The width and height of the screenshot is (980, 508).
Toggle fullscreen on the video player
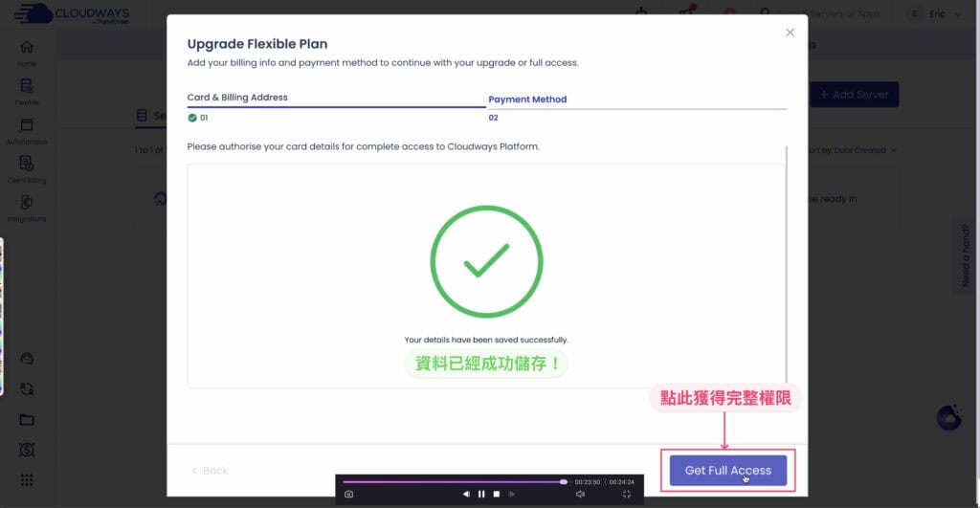coord(627,494)
